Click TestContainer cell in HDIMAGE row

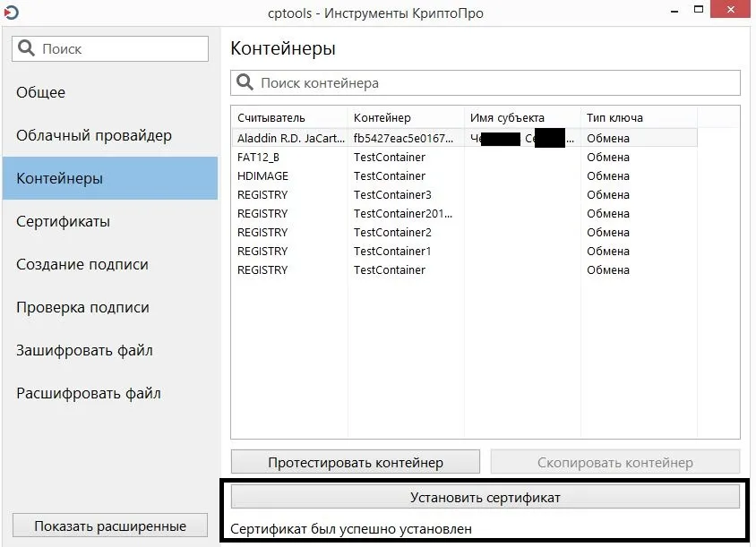click(389, 175)
